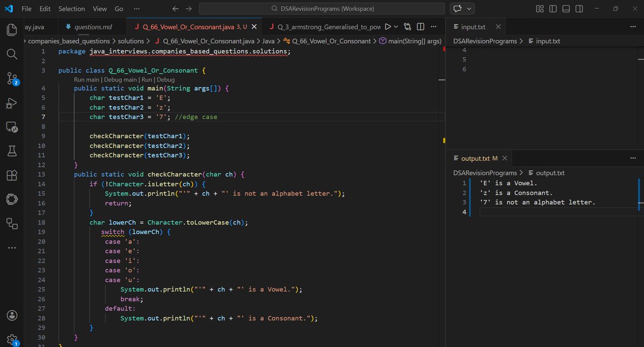Click the Run code lens above main

point(147,79)
